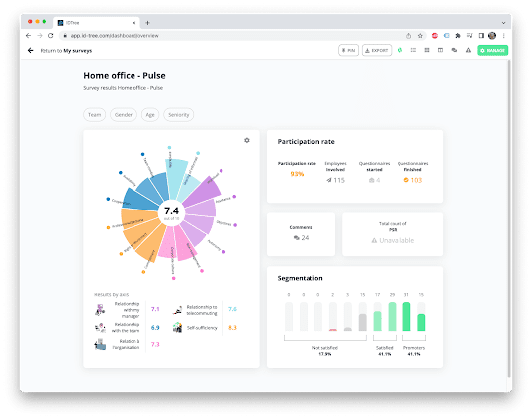The height and width of the screenshot is (419, 532).
Task: Click the back arrow beside My surveys
Action: (31, 50)
